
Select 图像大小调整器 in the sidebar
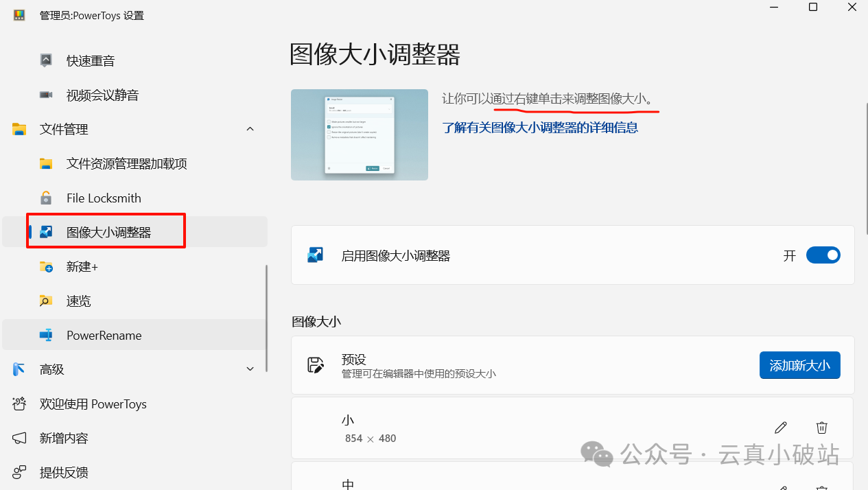[x=134, y=232]
